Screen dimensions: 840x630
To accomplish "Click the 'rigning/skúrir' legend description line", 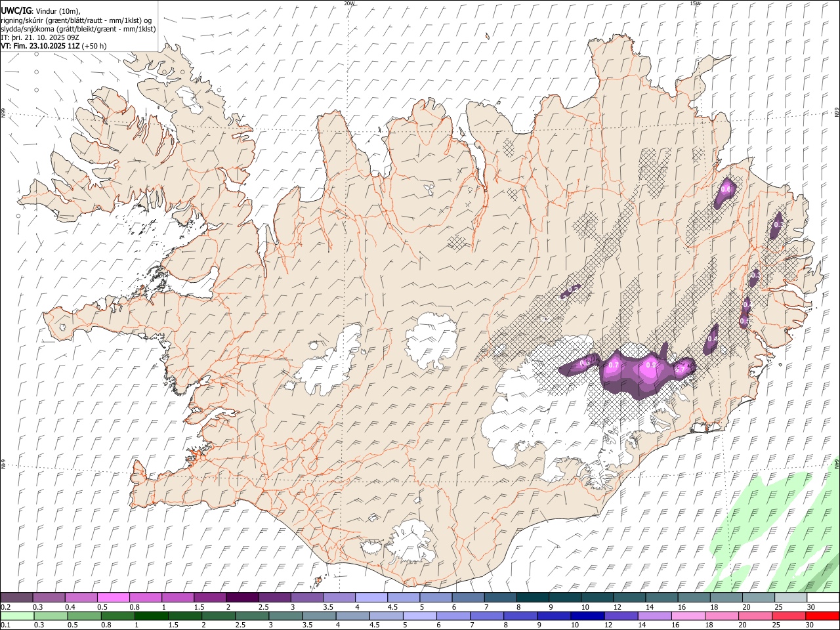I will tap(76, 20).
